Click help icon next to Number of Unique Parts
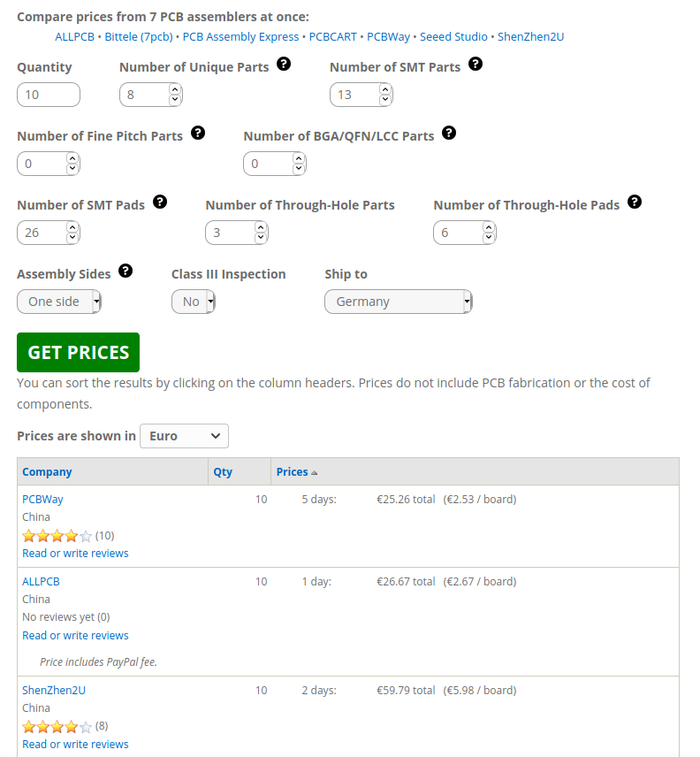 (284, 64)
